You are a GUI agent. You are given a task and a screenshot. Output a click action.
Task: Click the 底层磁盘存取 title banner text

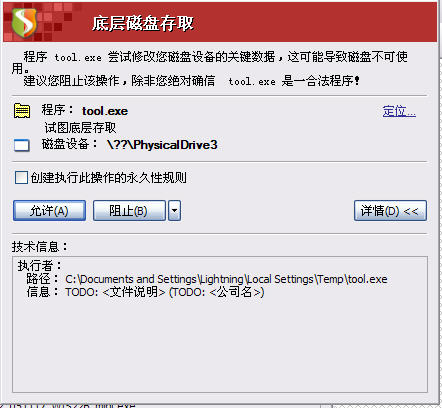coord(143,23)
